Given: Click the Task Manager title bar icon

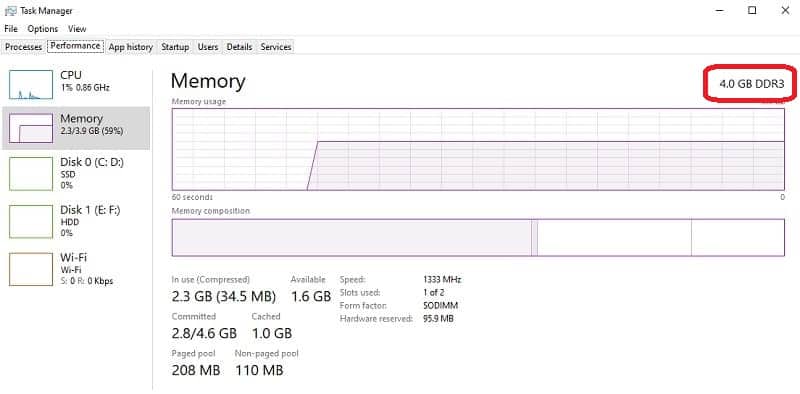Looking at the screenshot, I should (10, 11).
